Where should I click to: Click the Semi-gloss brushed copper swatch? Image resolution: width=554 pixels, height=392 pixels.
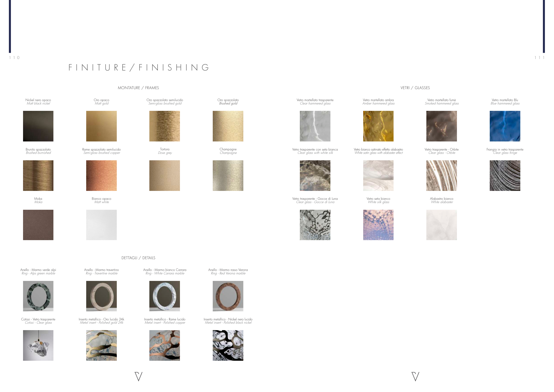[x=101, y=175]
